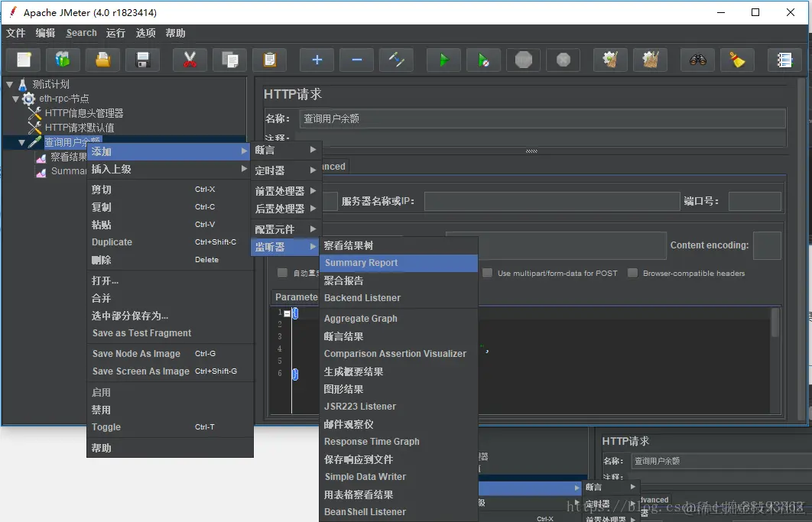The width and height of the screenshot is (812, 522).
Task: Click the Paste clipboard icon
Action: point(269,60)
